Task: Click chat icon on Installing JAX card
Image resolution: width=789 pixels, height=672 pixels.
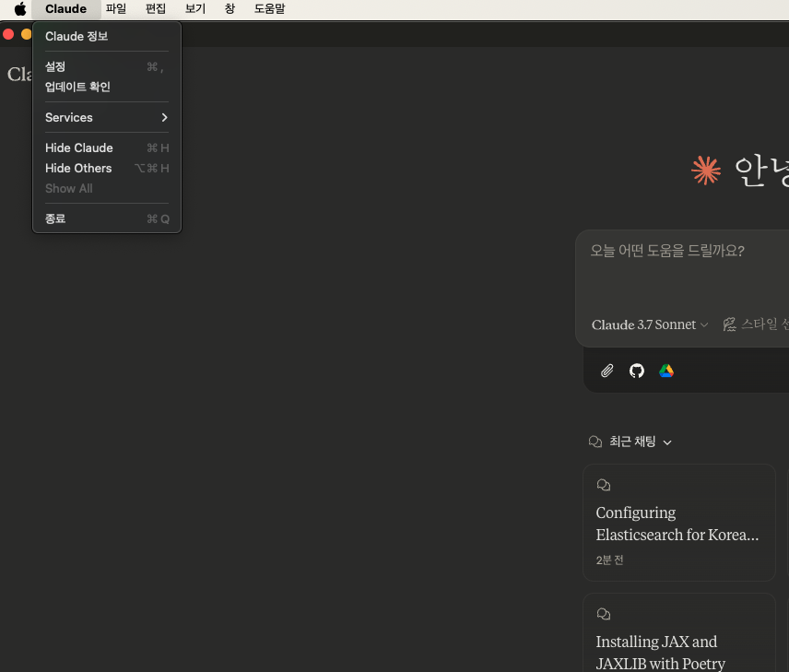Action: click(x=604, y=614)
